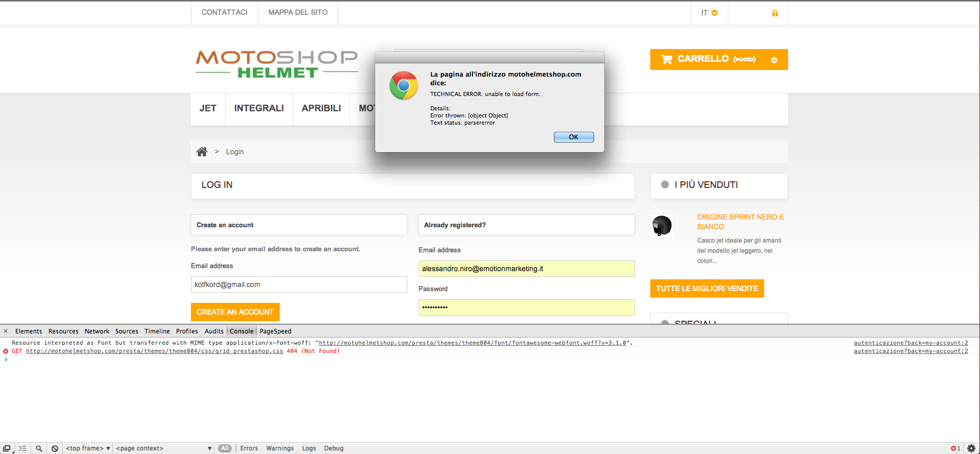Open the MAPPA DEL SITO link
The image size is (980, 454).
coord(298,12)
